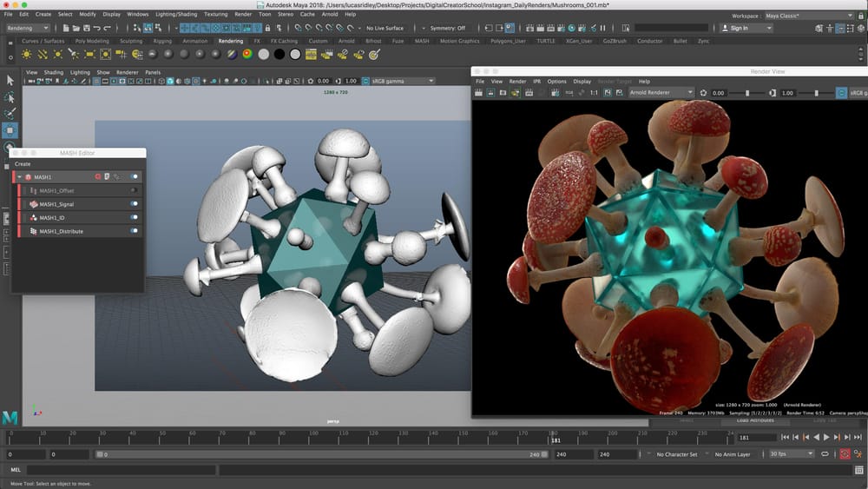Click the Spot Light shelf icon
The height and width of the screenshot is (489, 868).
(74, 54)
